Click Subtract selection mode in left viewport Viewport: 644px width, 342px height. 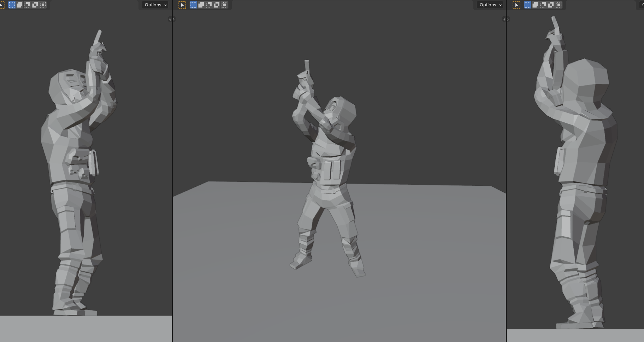27,5
